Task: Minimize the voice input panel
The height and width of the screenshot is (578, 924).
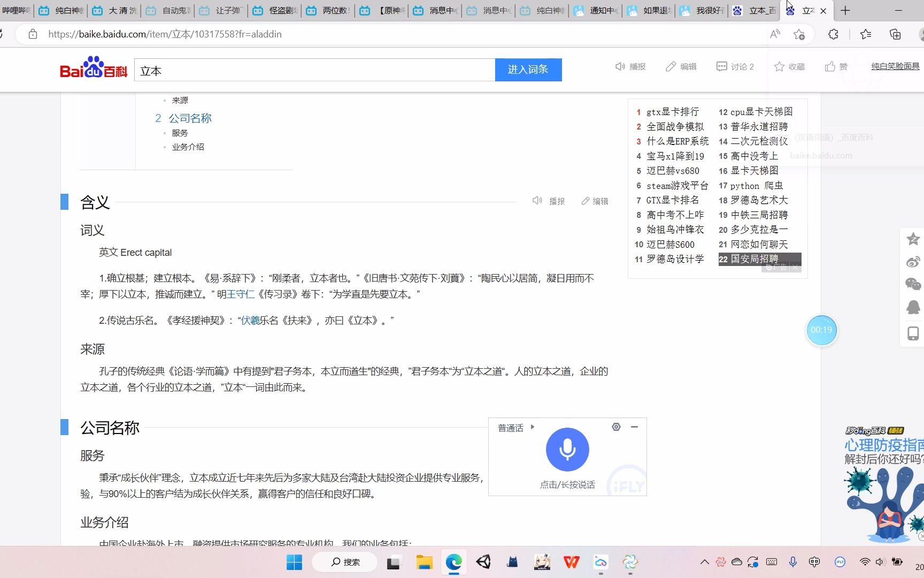Action: pos(634,427)
